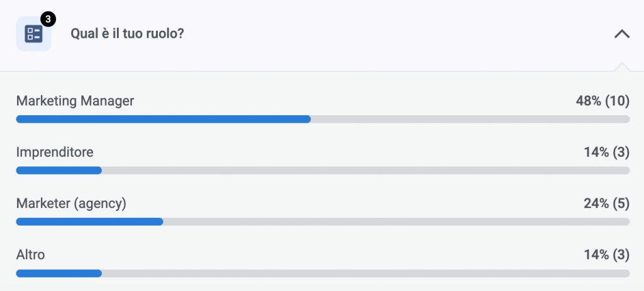Click the gray remainder of Marketing Manager bar
Image resolution: width=644 pixels, height=291 pixels.
point(470,119)
